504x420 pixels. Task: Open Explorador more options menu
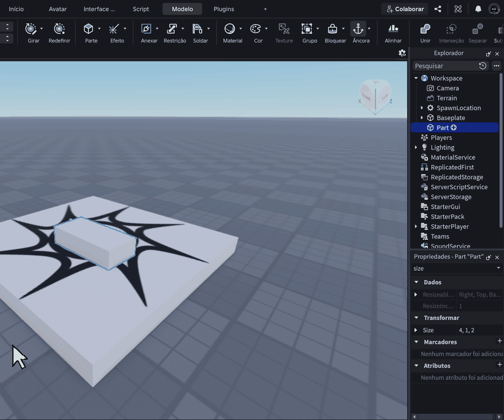tap(497, 66)
